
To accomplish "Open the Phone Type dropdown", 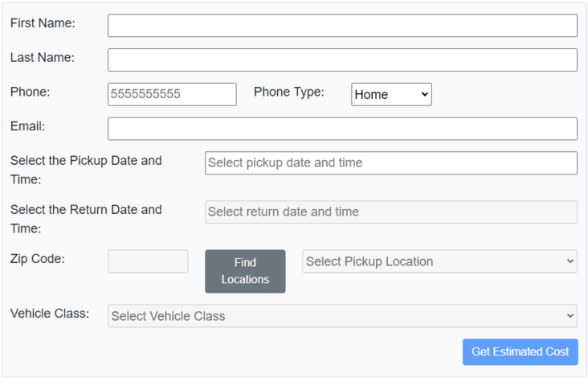I will (391, 94).
